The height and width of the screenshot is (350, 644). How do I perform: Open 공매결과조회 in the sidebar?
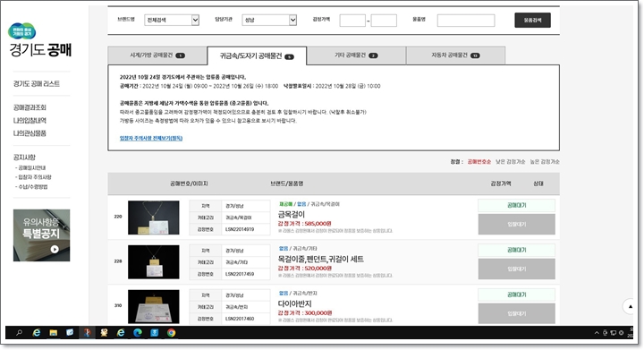[30, 107]
